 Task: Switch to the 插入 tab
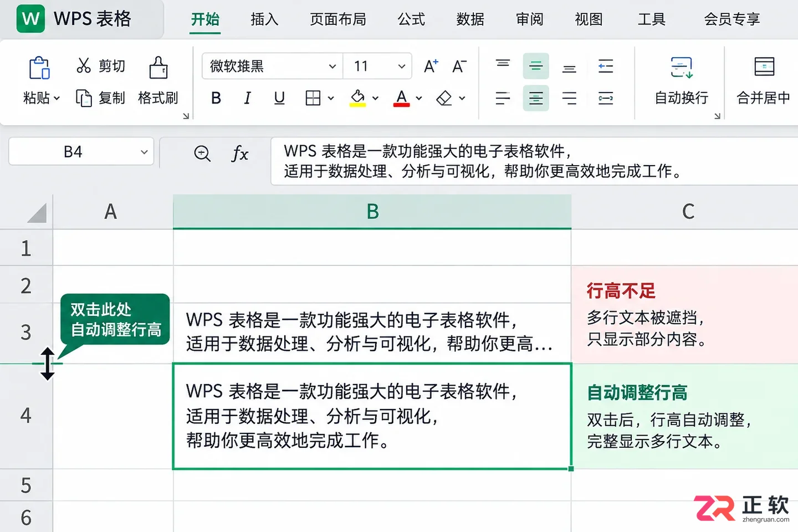coord(264,19)
